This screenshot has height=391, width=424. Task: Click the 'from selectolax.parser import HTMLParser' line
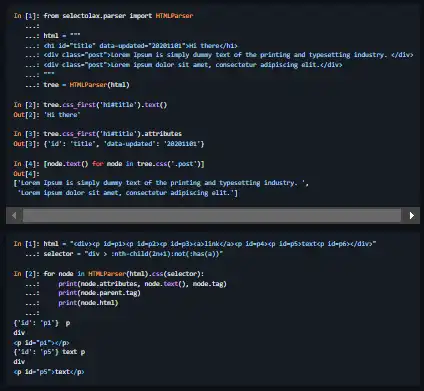(118, 16)
